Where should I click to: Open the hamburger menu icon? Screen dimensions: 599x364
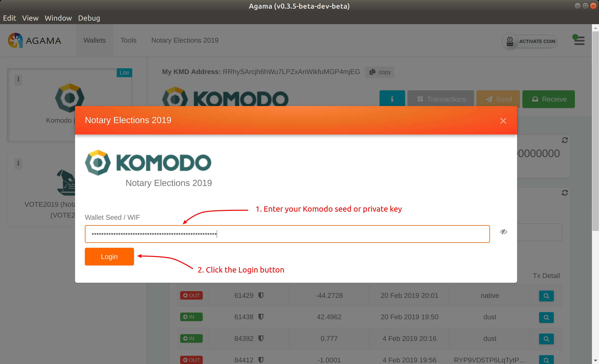579,41
